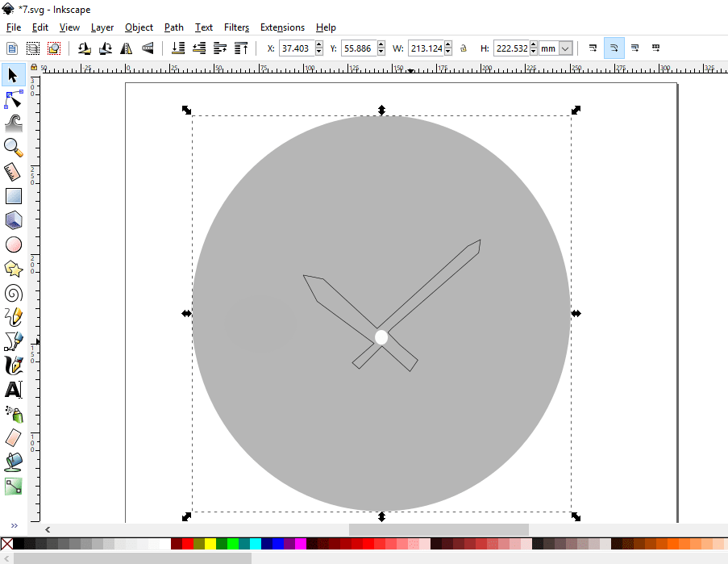Viewport: 728px width, 564px height.
Task: Select the Calligraphy tool
Action: [14, 366]
